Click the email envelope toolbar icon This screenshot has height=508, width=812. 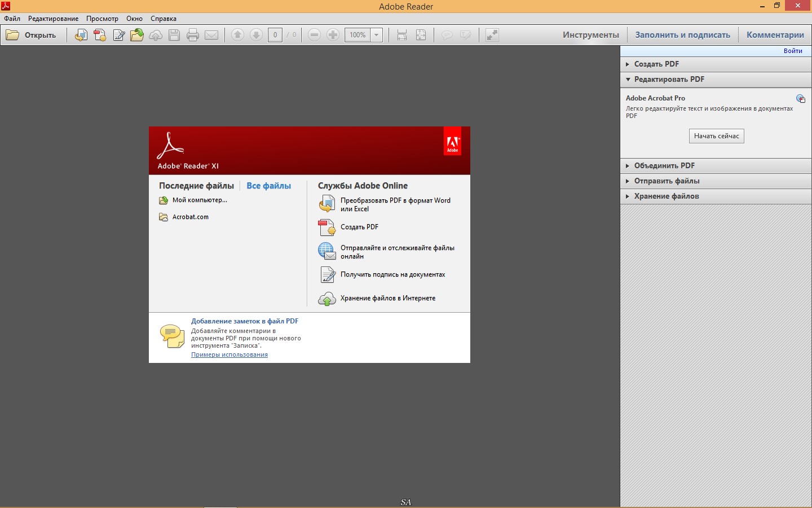211,35
